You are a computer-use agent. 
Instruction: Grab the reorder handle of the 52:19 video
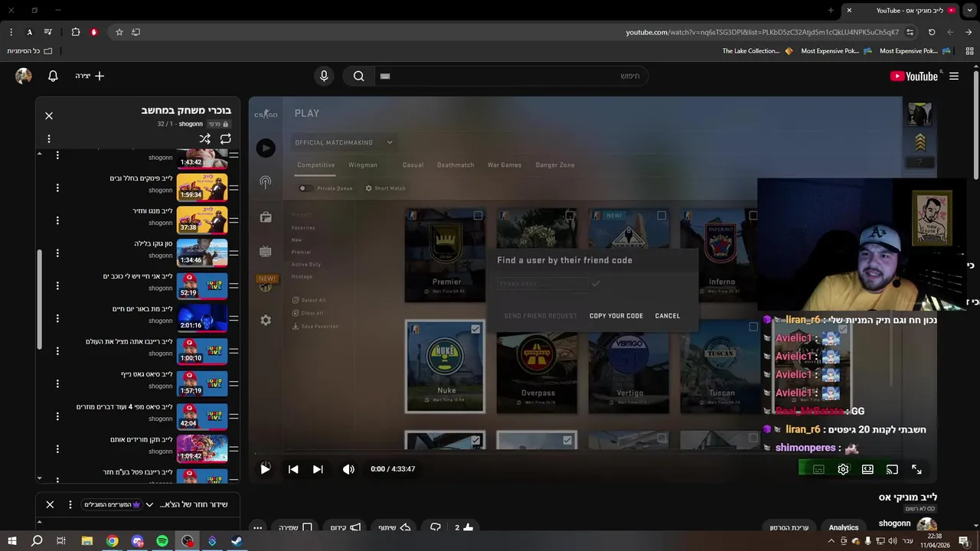[x=234, y=286]
